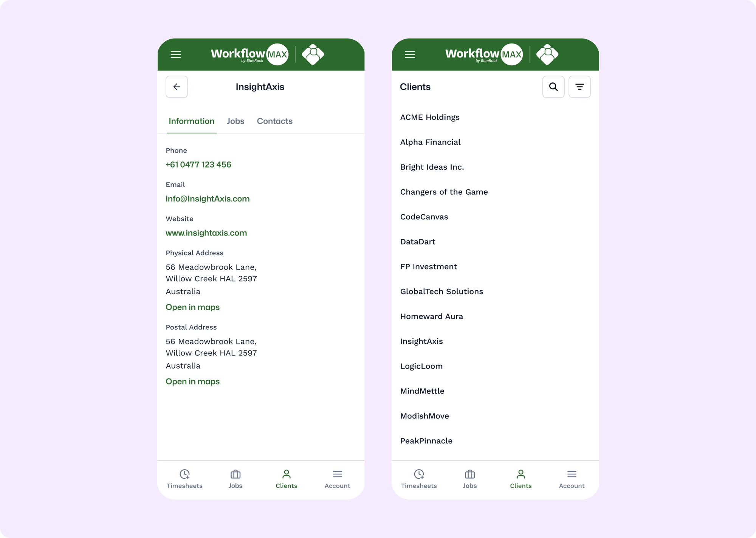The image size is (756, 538).
Task: Click the search icon on Clients screen
Action: 553,87
